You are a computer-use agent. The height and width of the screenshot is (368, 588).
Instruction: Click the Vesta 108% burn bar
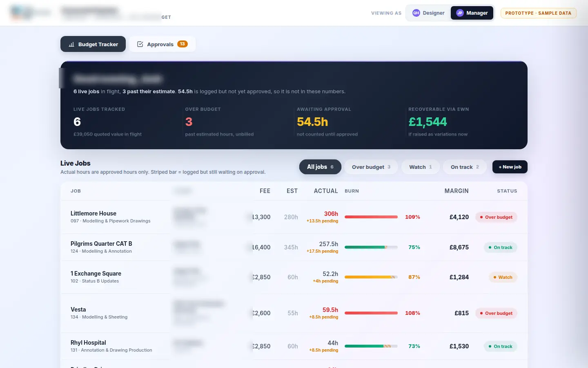371,313
